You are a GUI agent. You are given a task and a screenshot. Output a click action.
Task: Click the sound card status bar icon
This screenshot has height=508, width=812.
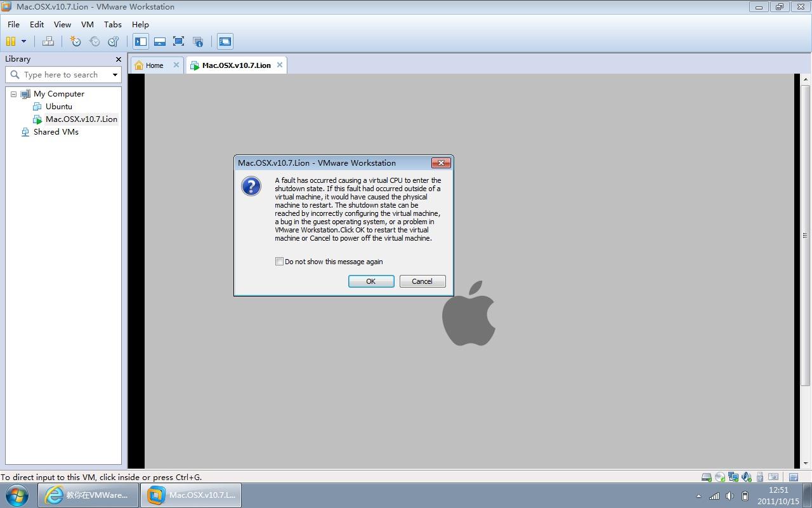coord(746,477)
